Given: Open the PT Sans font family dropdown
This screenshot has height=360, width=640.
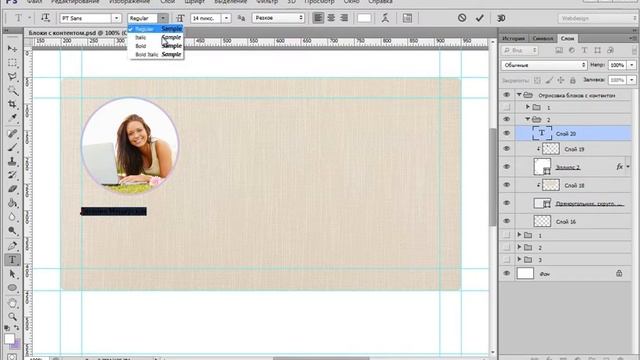Looking at the screenshot, I should [x=116, y=18].
